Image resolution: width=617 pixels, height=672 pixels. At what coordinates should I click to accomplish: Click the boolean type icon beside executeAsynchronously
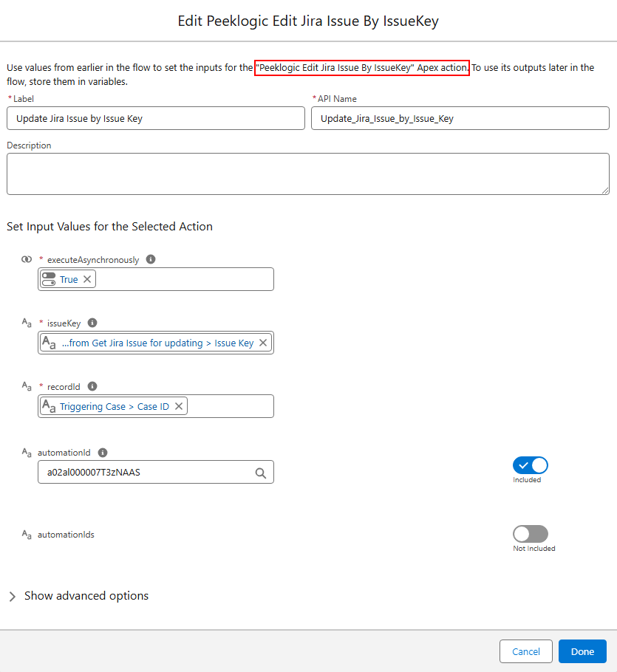[27, 259]
